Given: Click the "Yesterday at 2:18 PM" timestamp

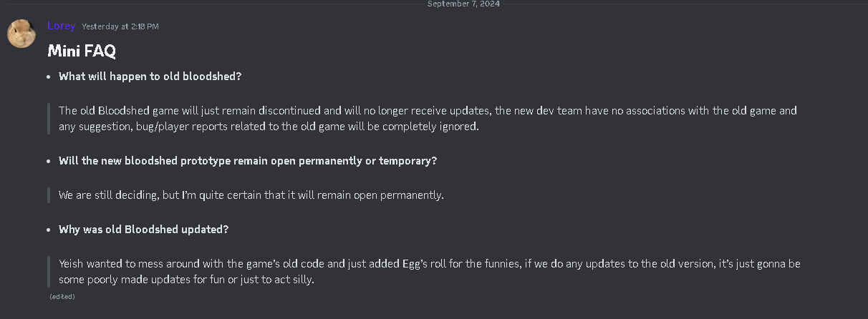Looking at the screenshot, I should (x=120, y=26).
